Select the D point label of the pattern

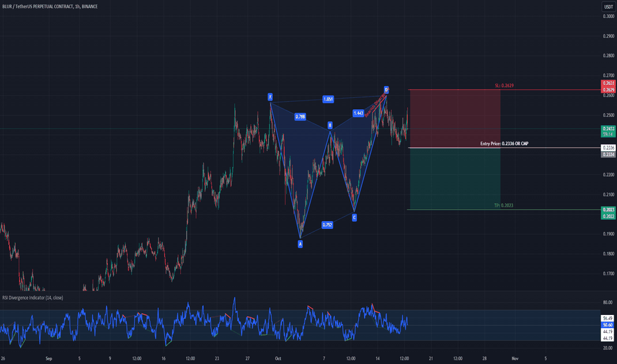tap(386, 90)
